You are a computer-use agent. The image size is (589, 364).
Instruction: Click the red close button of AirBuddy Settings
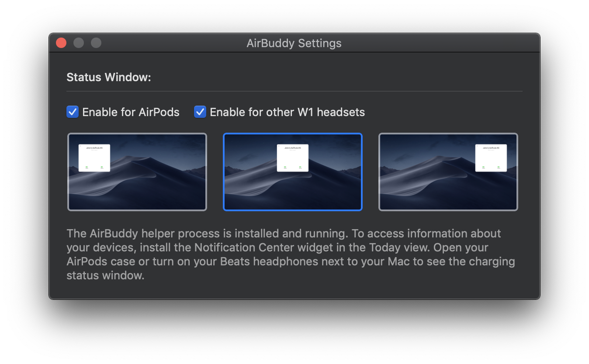coord(61,43)
